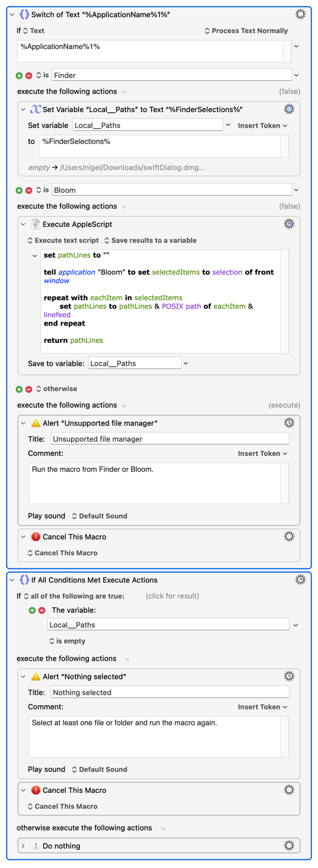Viewport: 318px width, 868px height.
Task: Click the 'click for result' condition text
Action: pos(173,596)
